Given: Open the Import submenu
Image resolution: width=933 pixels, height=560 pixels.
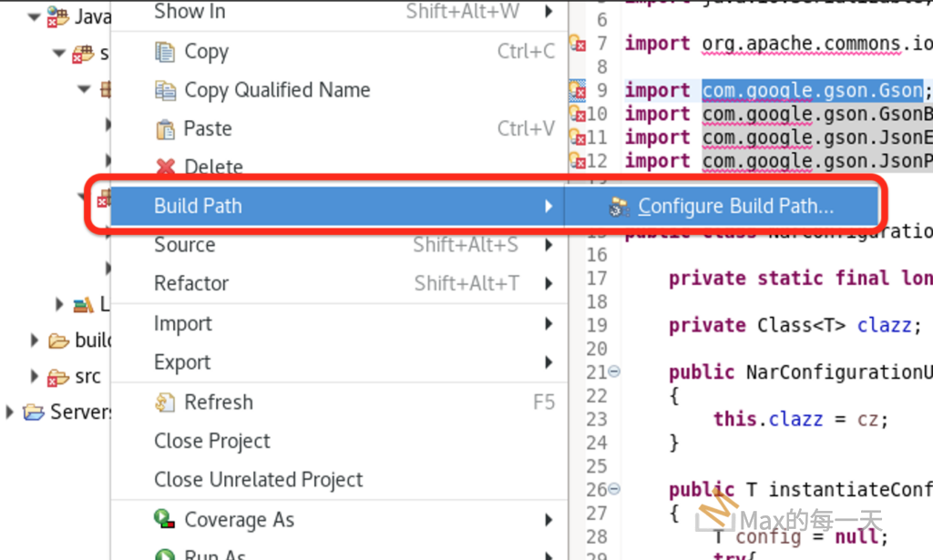Looking at the screenshot, I should click(183, 324).
